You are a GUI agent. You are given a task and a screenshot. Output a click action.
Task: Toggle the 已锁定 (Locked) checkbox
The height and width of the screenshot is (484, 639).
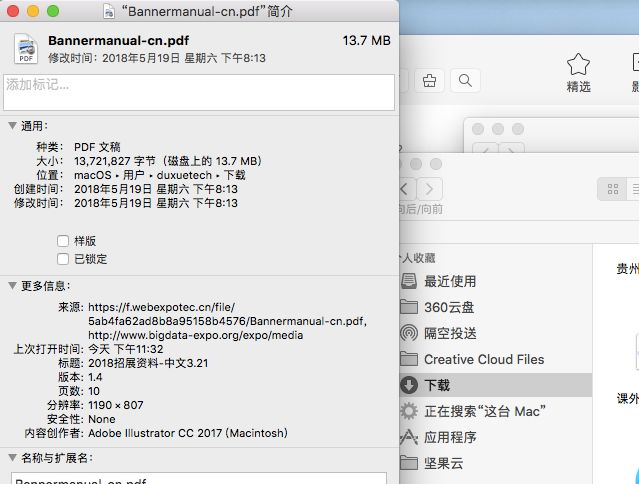[63, 259]
